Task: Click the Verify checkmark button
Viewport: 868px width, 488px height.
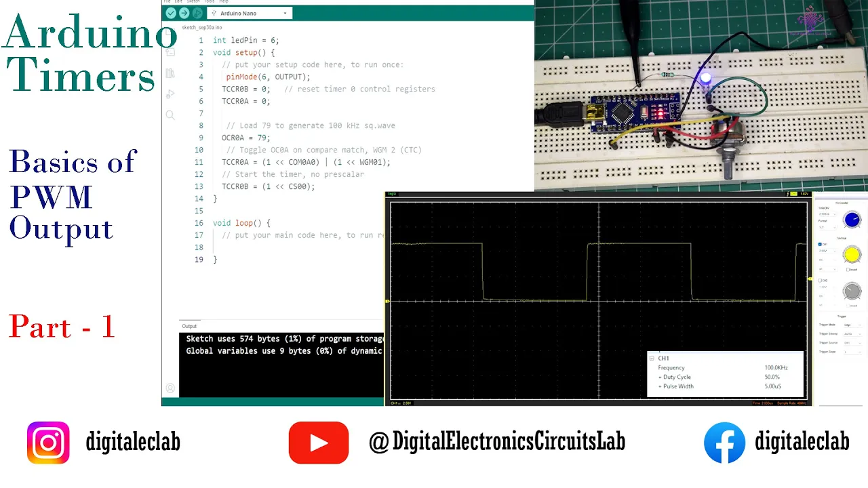Action: tap(171, 13)
